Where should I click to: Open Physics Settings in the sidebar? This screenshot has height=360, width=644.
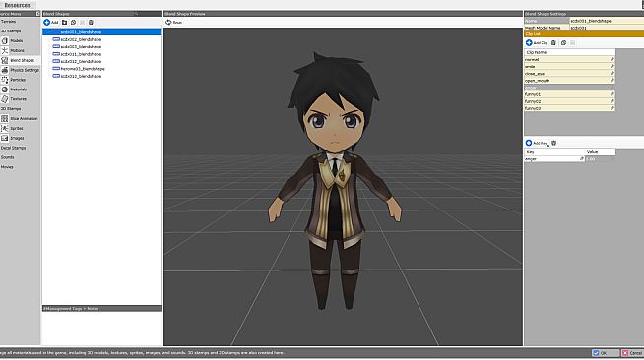pyautogui.click(x=20, y=70)
